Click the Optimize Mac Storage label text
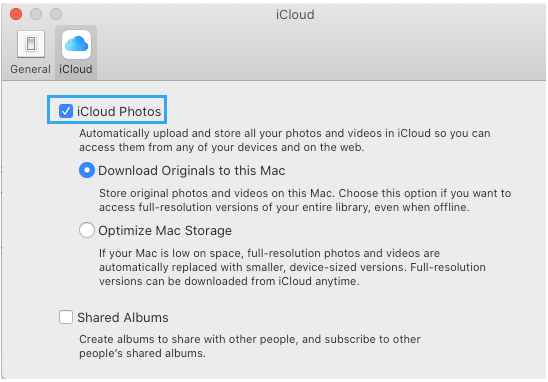The height and width of the screenshot is (382, 548). point(165,231)
